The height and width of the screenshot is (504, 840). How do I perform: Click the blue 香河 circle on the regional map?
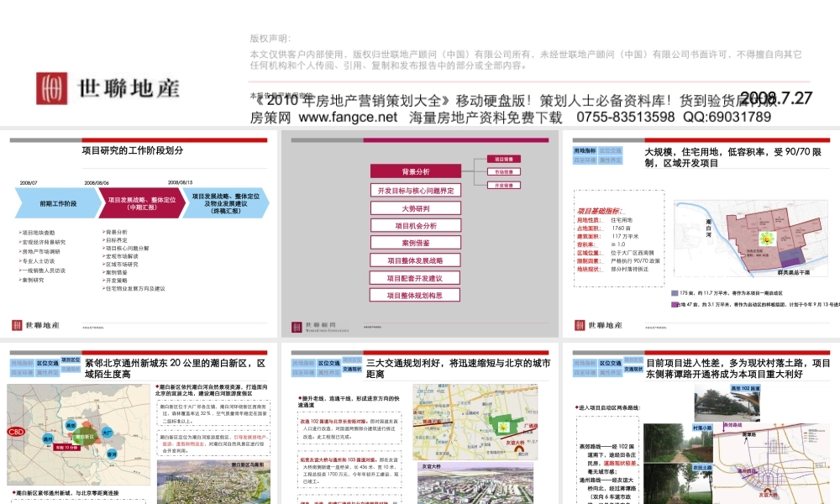[112, 454]
